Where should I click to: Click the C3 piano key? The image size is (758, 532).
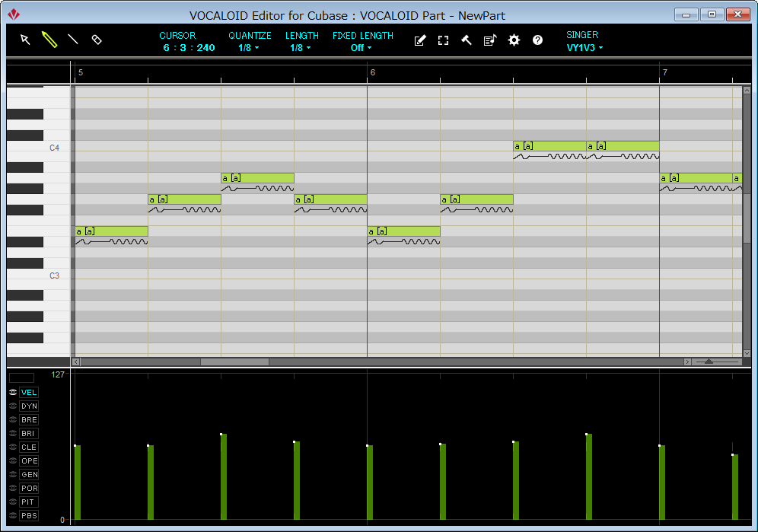39,276
